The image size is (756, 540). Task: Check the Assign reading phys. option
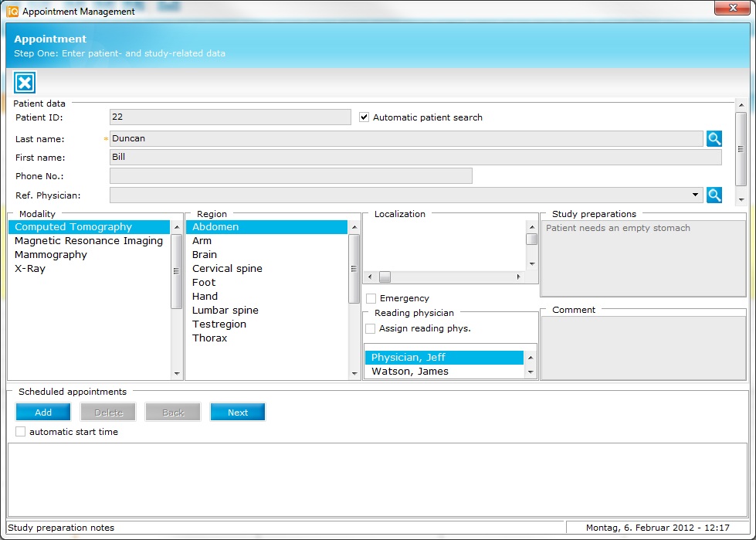(x=371, y=328)
